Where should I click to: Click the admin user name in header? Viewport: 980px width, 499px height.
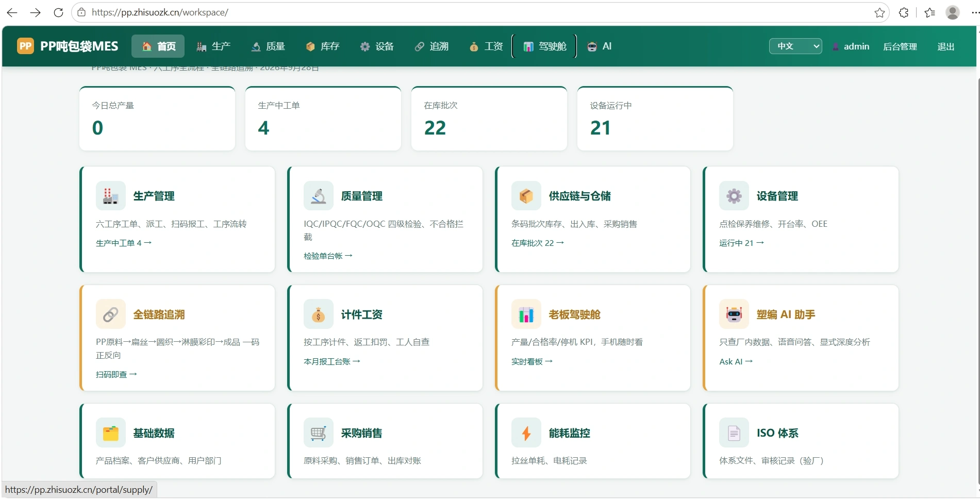point(856,46)
